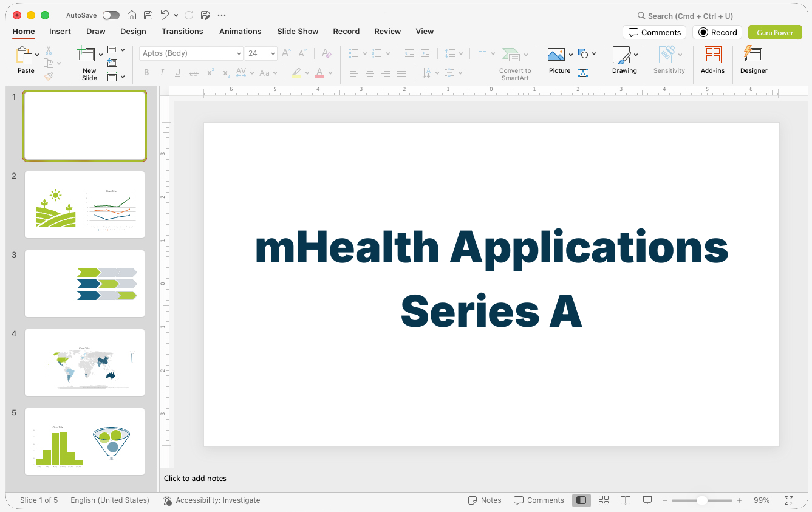Decrease the list indent level

click(409, 53)
